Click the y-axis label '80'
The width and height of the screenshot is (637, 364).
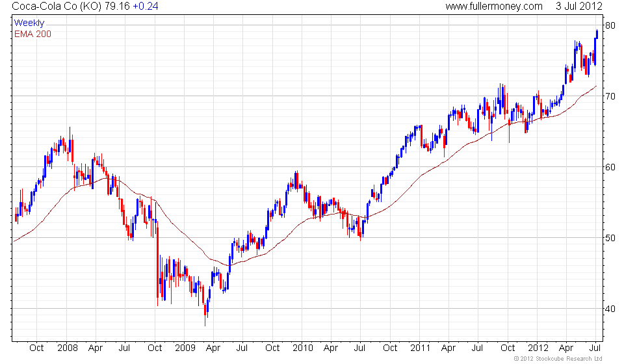[x=610, y=25]
